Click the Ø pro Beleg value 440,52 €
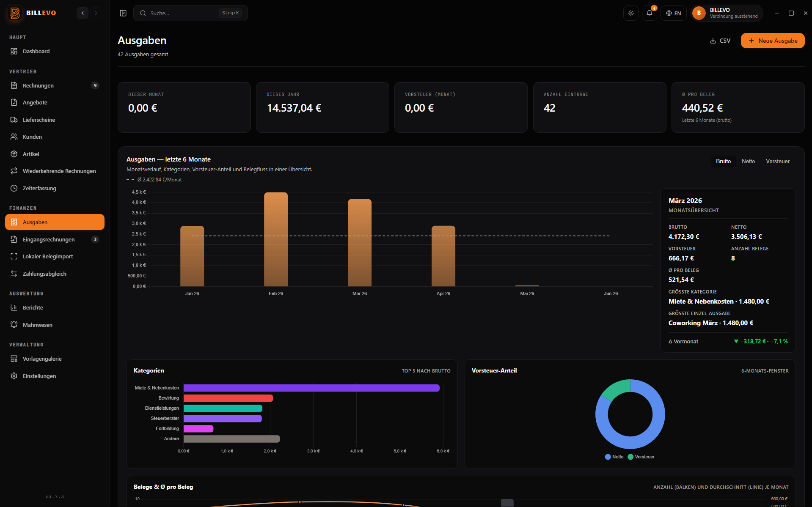812x507 pixels. pos(702,108)
